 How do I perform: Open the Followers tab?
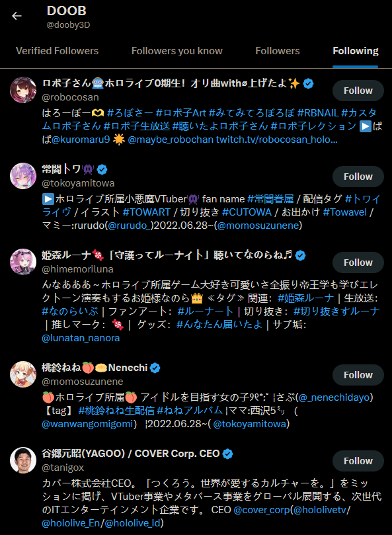278,51
